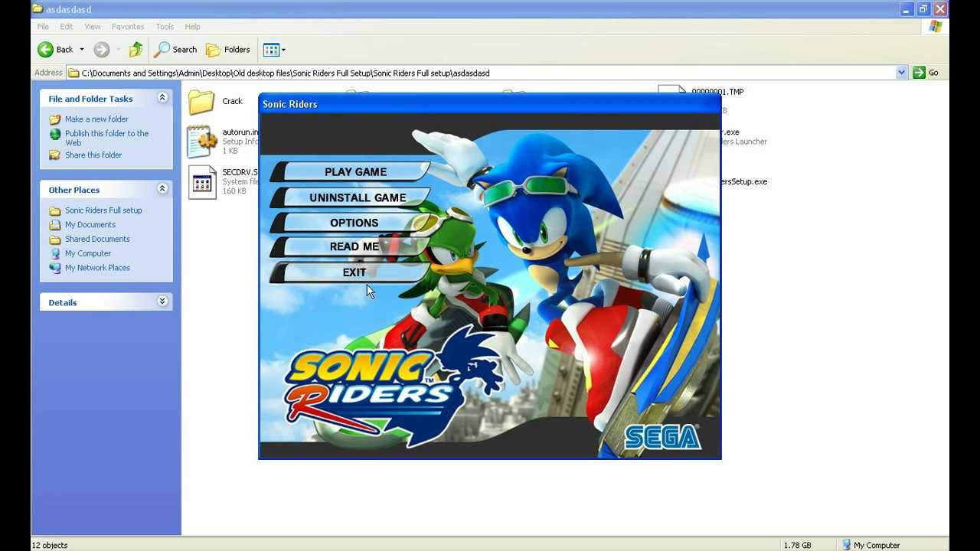
Task: Open the Help menu
Action: click(192, 27)
